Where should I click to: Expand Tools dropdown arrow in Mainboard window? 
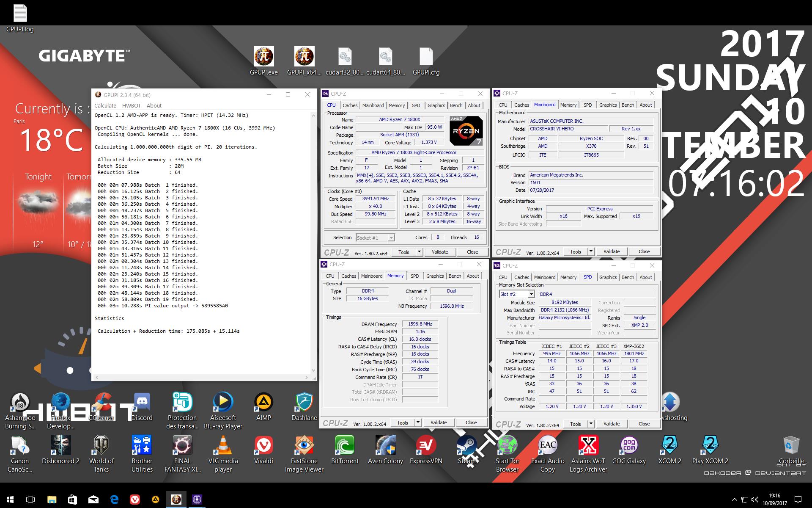[x=591, y=251]
